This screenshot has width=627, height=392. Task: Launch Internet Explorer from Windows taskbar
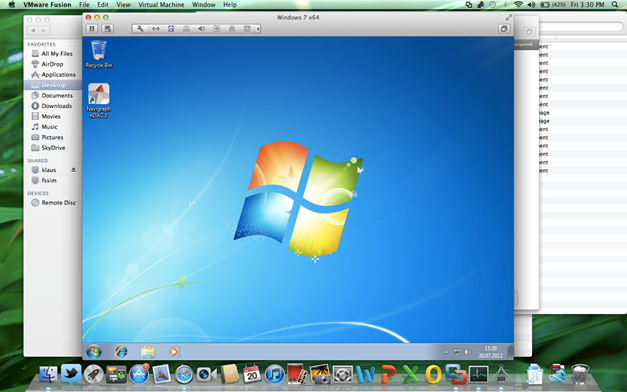pos(121,352)
